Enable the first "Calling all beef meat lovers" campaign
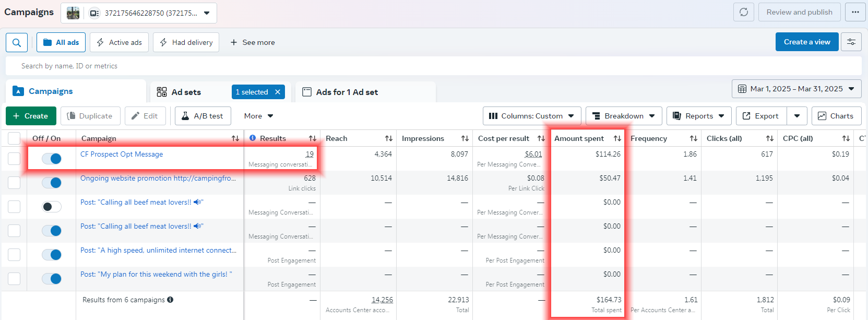 (52, 207)
